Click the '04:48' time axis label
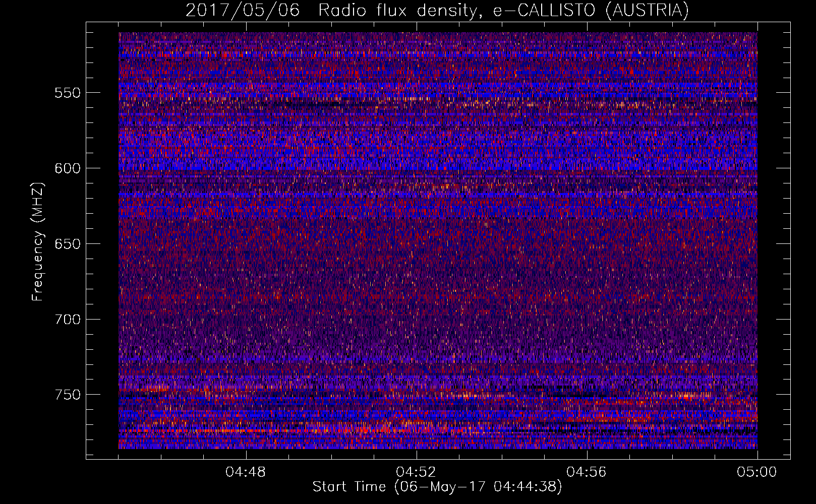Screen dimensions: 816x504 246,472
